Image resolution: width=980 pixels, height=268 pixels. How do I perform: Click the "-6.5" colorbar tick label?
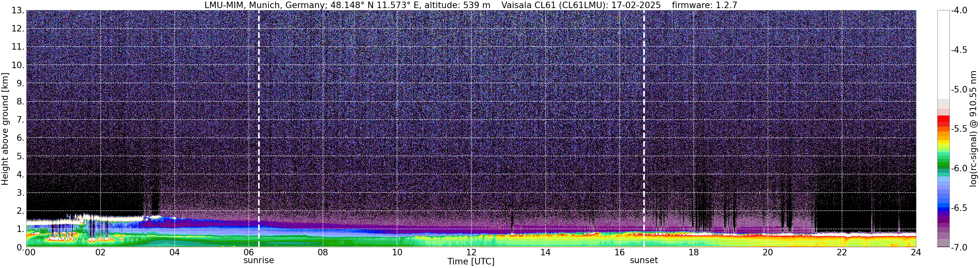pyautogui.click(x=959, y=208)
